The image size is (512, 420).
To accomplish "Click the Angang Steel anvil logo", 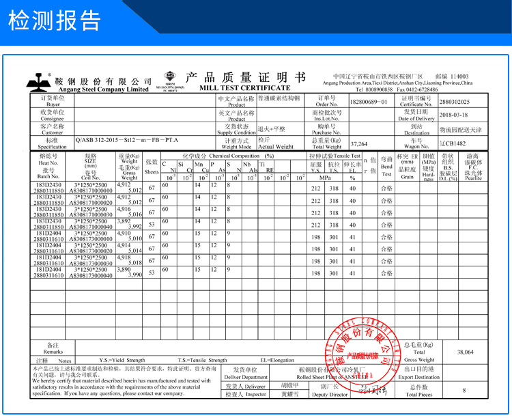I will pos(39,83).
